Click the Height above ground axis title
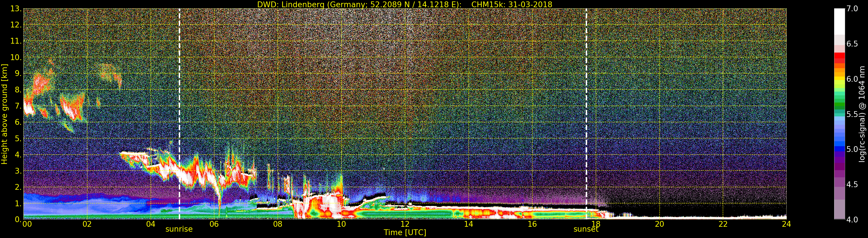The height and width of the screenshot is (238, 868). (4, 114)
